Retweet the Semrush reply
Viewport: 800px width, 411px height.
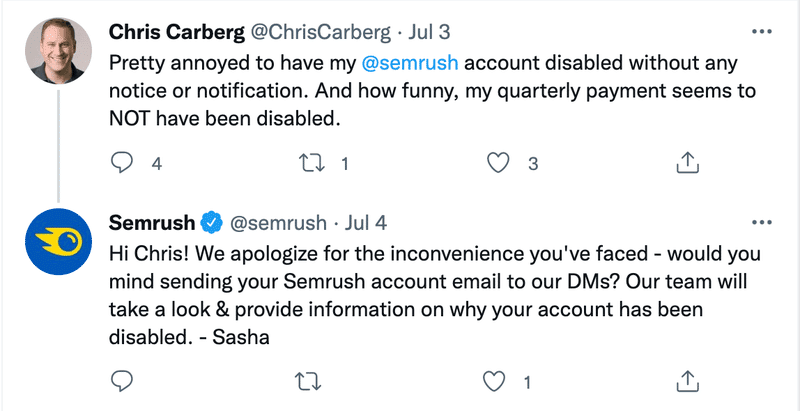click(x=309, y=381)
